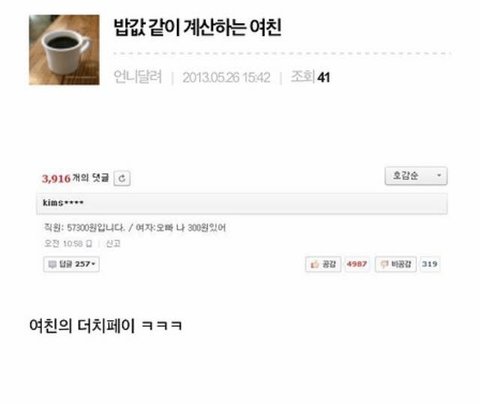Click the thumbs-up 공감 icon

pos(315,264)
